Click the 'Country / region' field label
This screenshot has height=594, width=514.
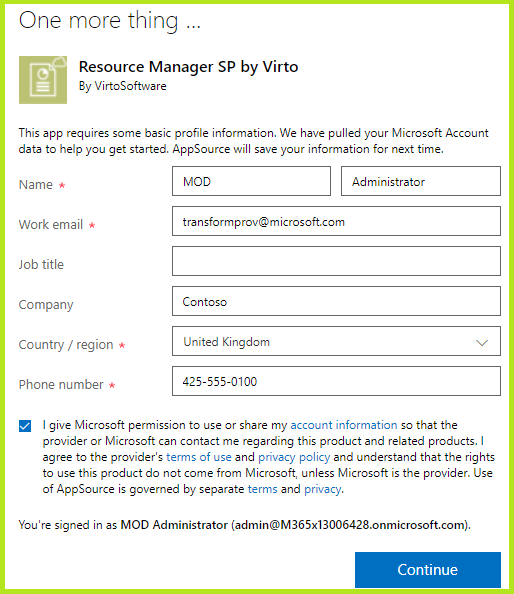coord(66,345)
